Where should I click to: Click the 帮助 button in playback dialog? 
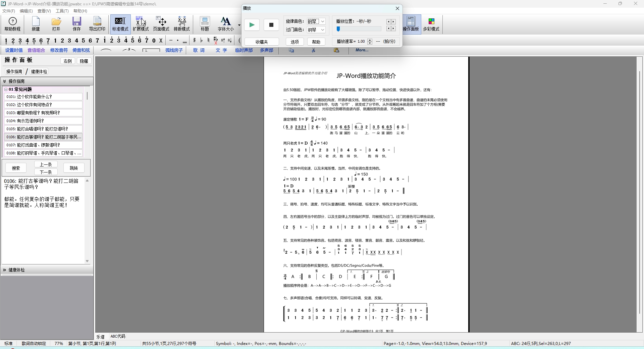pyautogui.click(x=316, y=42)
